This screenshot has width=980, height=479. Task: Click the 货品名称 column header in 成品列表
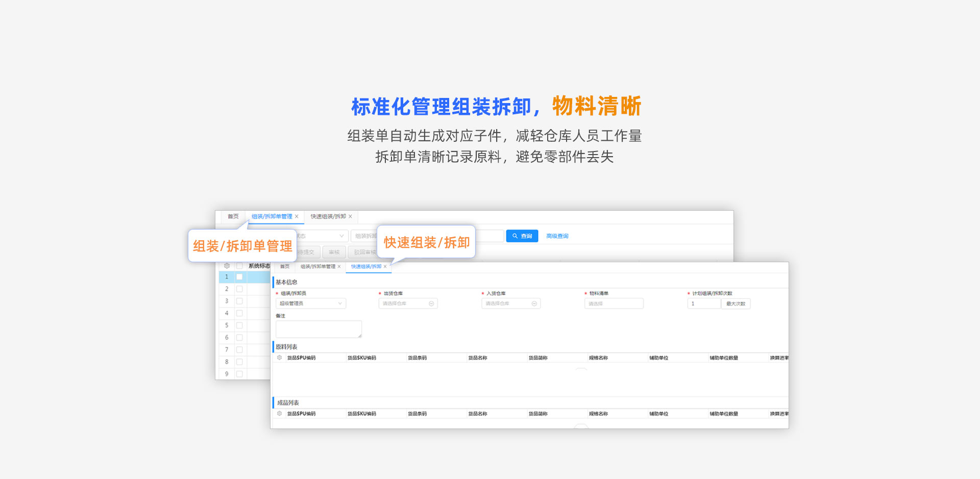(478, 414)
